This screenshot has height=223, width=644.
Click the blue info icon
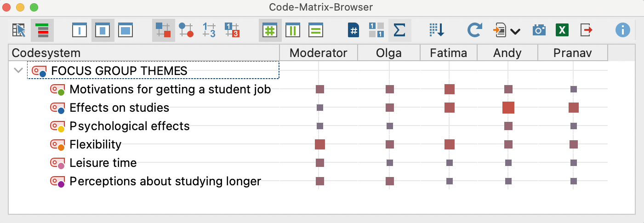(x=622, y=30)
